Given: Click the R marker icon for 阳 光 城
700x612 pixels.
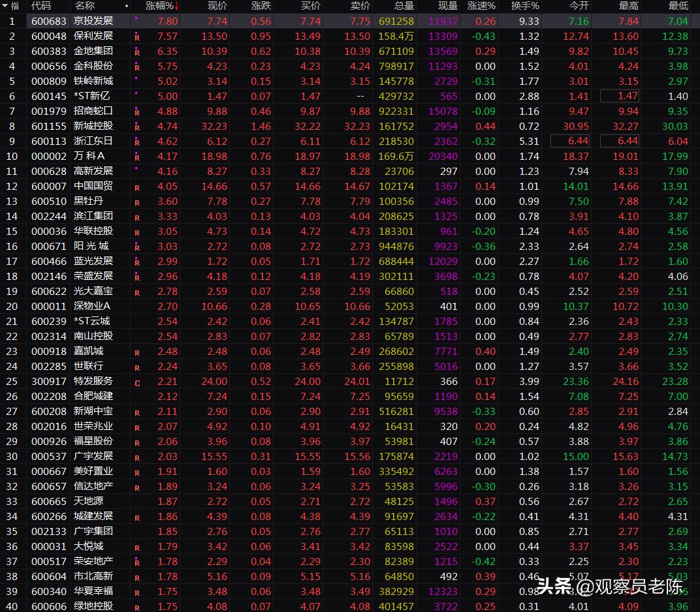Looking at the screenshot, I should (137, 247).
